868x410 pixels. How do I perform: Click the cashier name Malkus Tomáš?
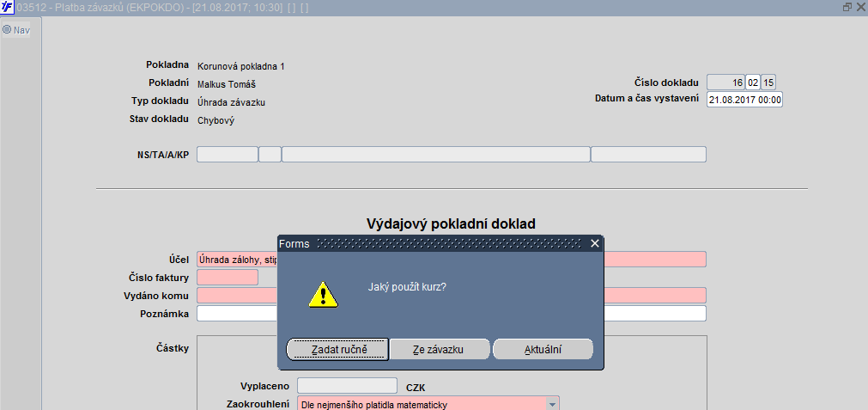[x=227, y=85]
